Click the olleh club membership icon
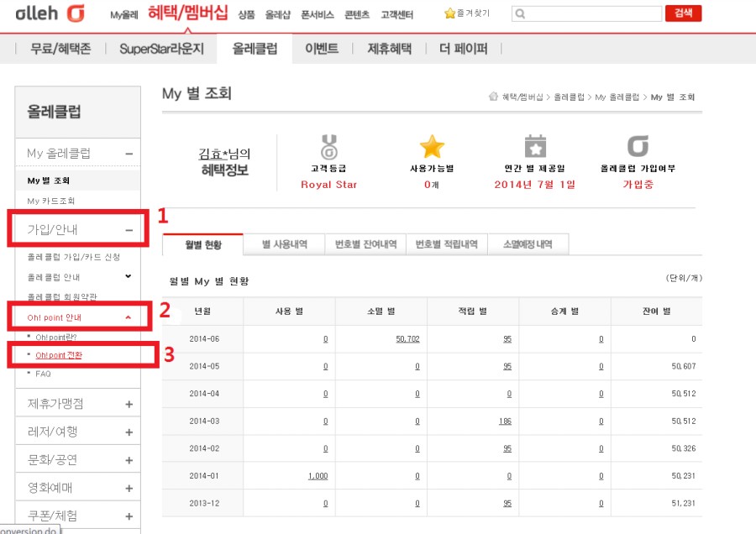The width and height of the screenshot is (756, 534). [x=638, y=147]
